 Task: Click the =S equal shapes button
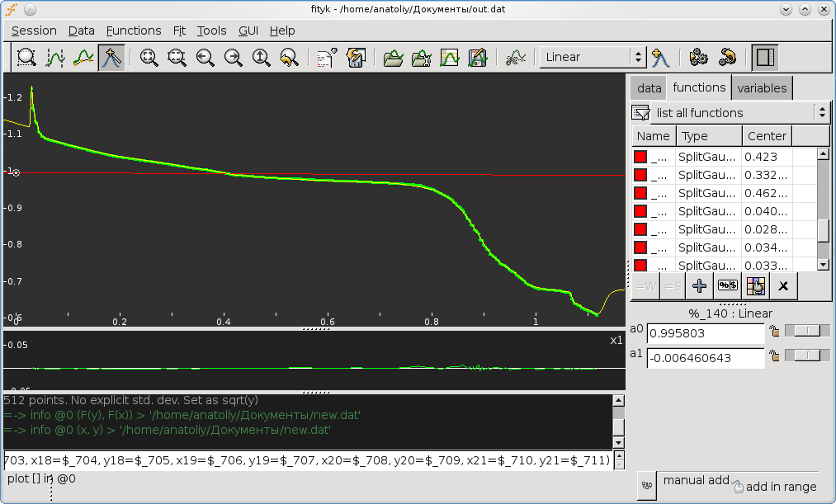click(673, 286)
